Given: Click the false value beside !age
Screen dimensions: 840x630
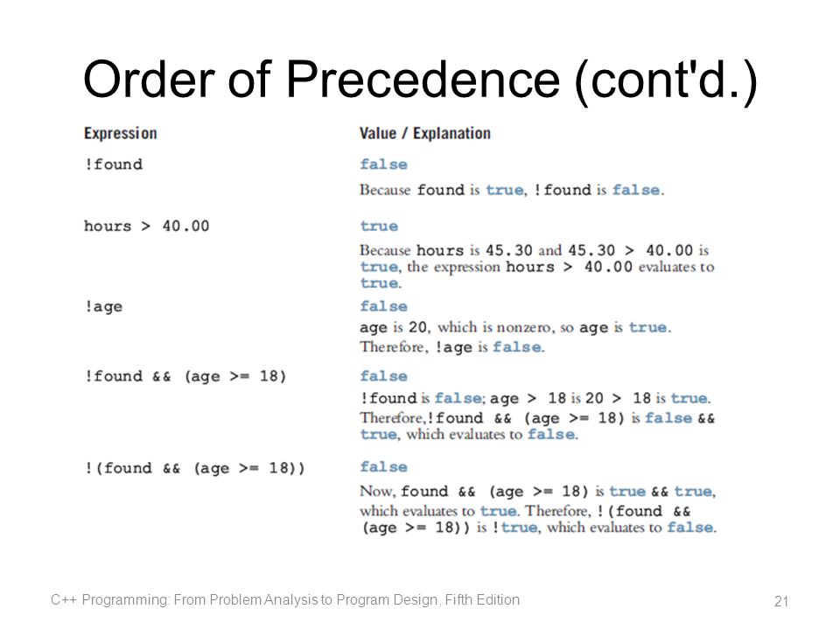Looking at the screenshot, I should 383,306.
